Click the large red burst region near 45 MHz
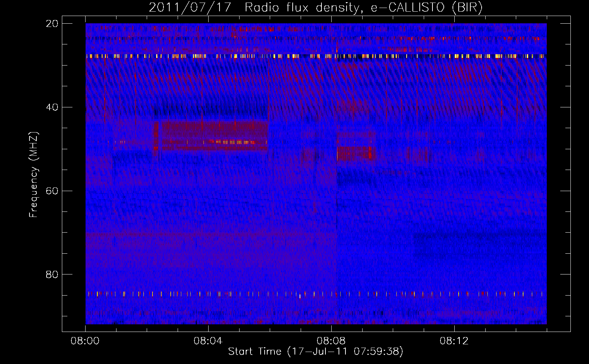Screen dimensions: 589x364 211,135
